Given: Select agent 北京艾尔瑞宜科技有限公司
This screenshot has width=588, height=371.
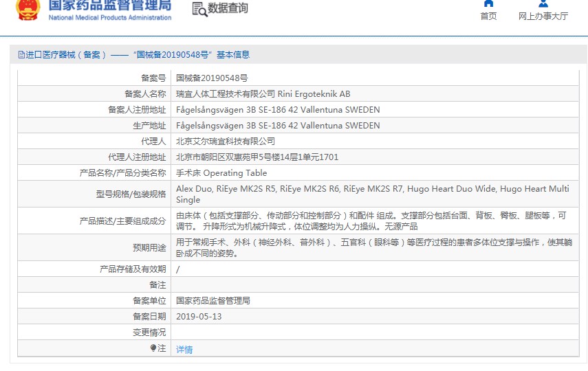Looking at the screenshot, I should coord(226,141).
